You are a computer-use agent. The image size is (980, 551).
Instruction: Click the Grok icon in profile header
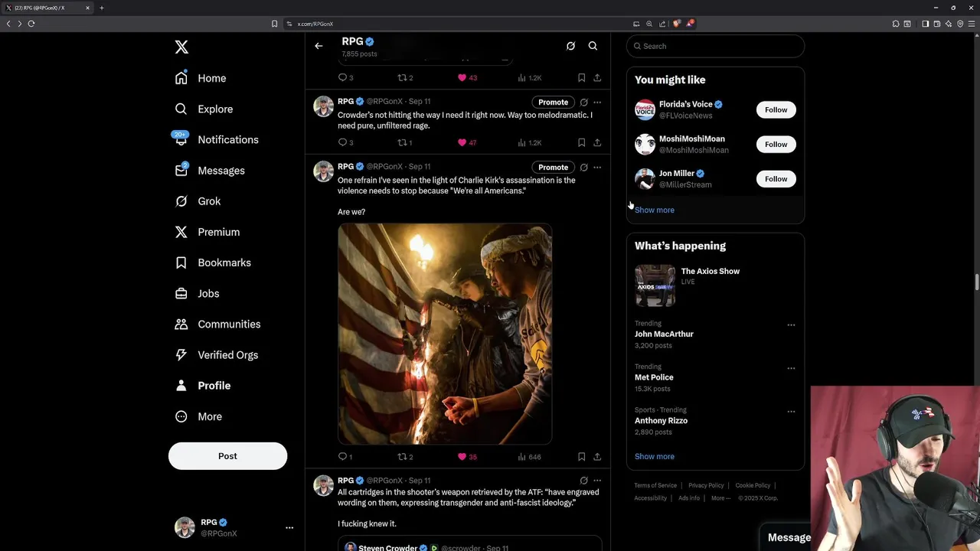coord(570,46)
